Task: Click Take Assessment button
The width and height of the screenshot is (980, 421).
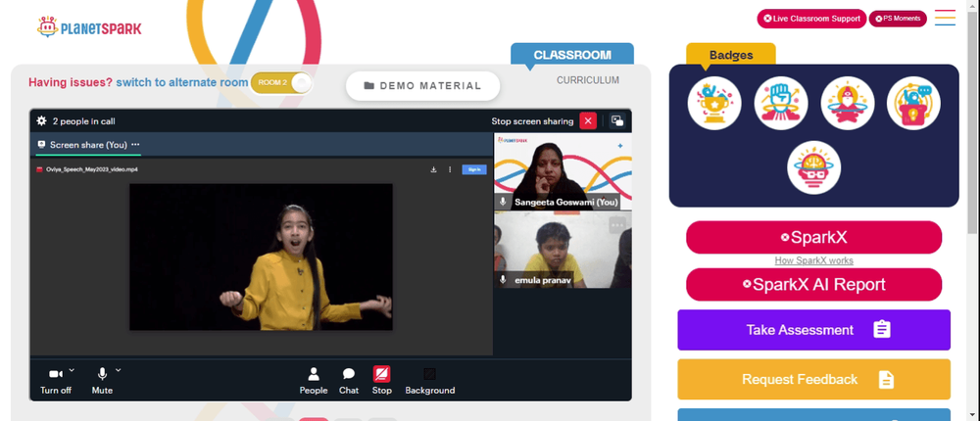Action: click(813, 330)
